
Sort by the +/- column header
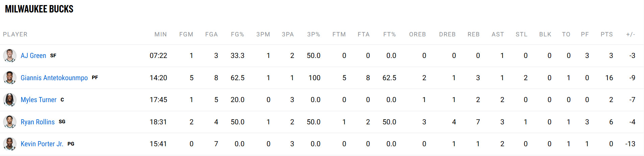click(630, 34)
